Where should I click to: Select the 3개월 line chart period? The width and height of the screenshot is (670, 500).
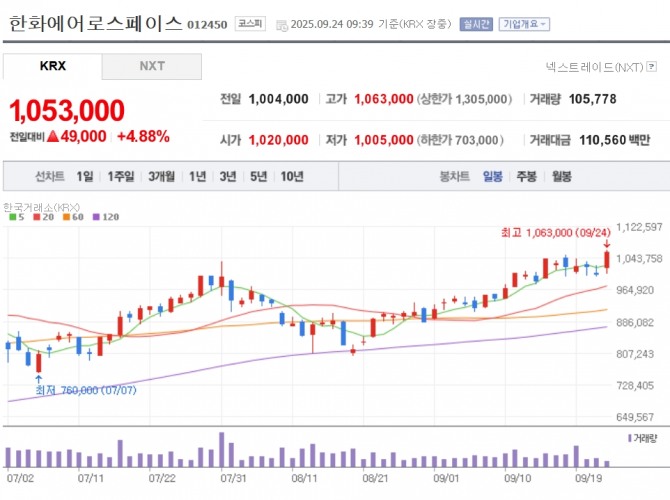[x=162, y=176]
